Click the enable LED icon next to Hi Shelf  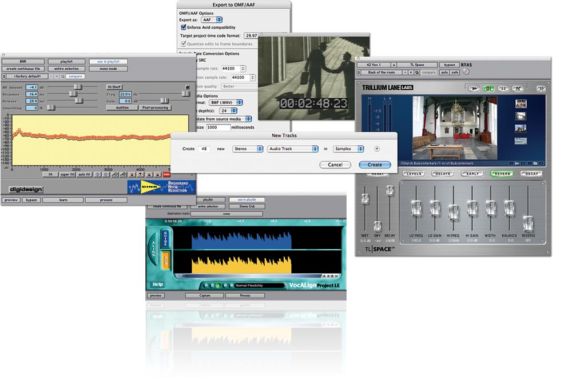188,87
